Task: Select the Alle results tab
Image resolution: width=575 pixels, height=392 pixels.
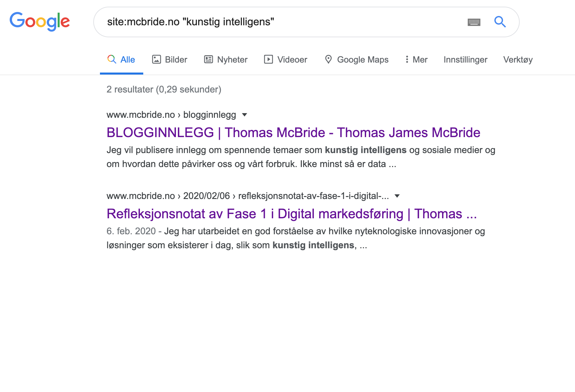Action: coord(121,60)
